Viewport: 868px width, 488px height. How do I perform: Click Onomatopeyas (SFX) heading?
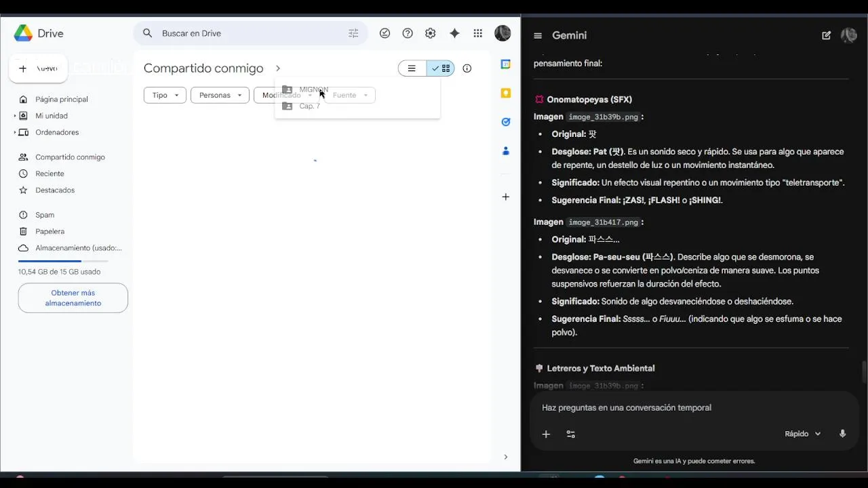[x=589, y=100]
